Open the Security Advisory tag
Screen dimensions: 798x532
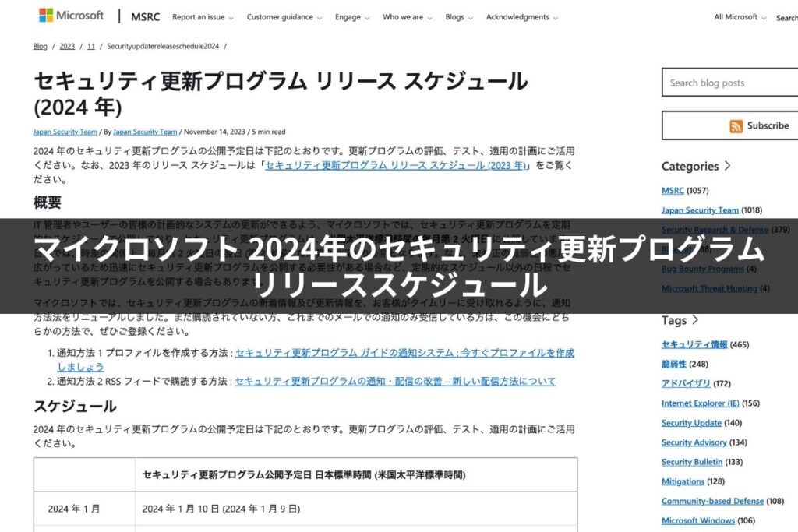pos(694,442)
